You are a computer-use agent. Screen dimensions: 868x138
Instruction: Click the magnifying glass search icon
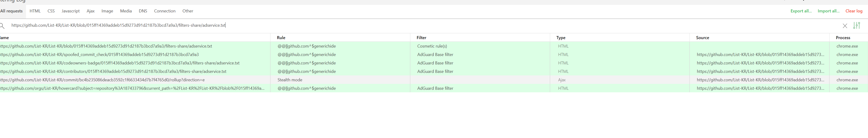(3, 25)
